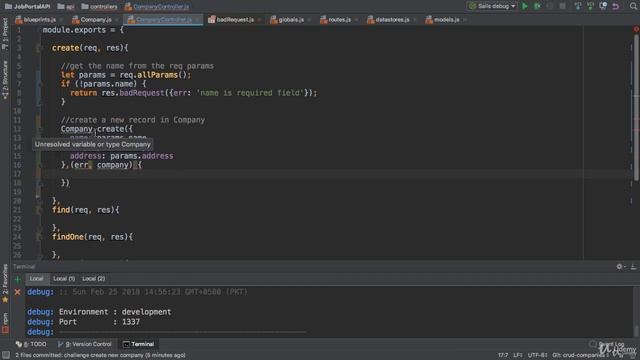Switch to Local (2) terminal tab
Viewport: 640px width, 360px height.
coord(93,279)
